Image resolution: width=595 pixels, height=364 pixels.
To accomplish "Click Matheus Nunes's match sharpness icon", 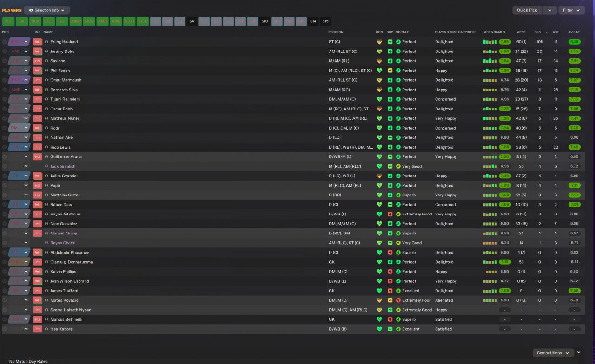I will (390, 118).
